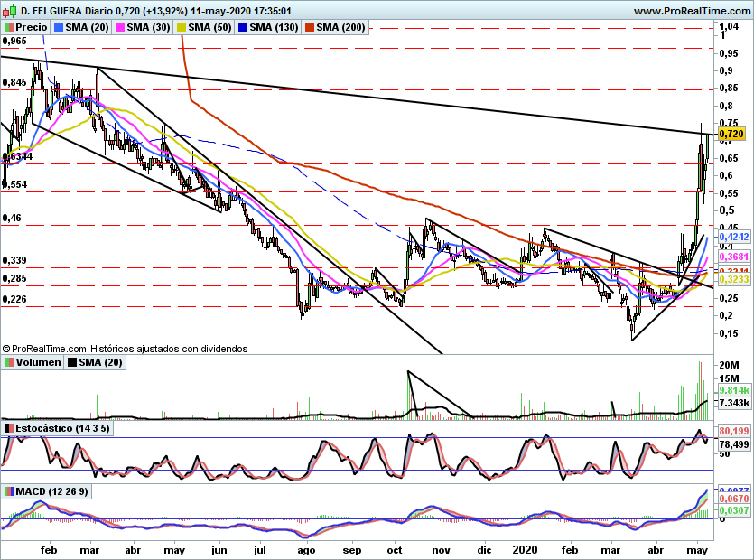Image resolution: width=754 pixels, height=560 pixels.
Task: Click the 0,339 level label
Action: (x=14, y=260)
